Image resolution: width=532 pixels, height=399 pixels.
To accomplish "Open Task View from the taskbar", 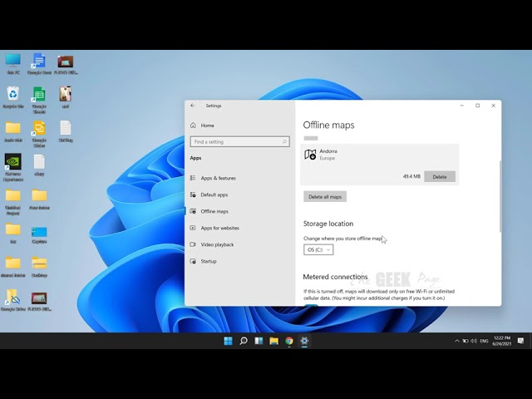I will pos(259,341).
